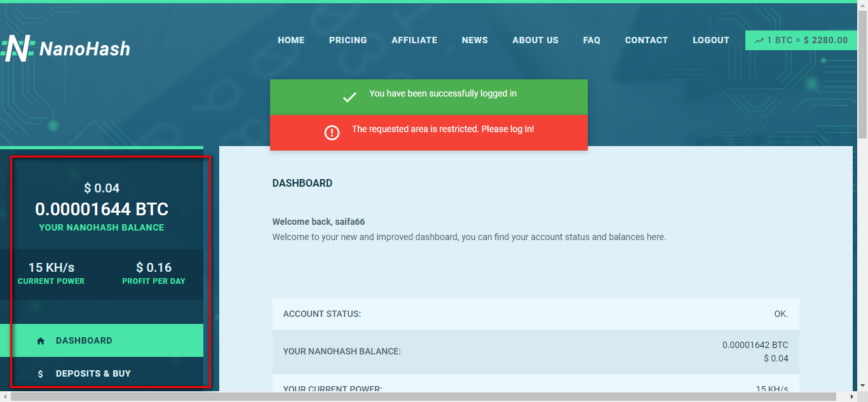868x402 pixels.
Task: Select Deposits & Buy in the sidebar
Action: pos(93,373)
